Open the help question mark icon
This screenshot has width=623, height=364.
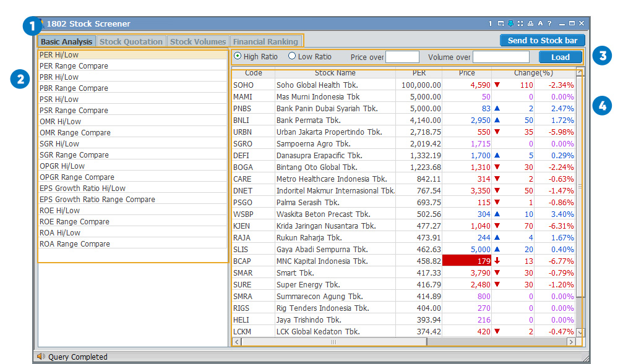[x=549, y=23]
